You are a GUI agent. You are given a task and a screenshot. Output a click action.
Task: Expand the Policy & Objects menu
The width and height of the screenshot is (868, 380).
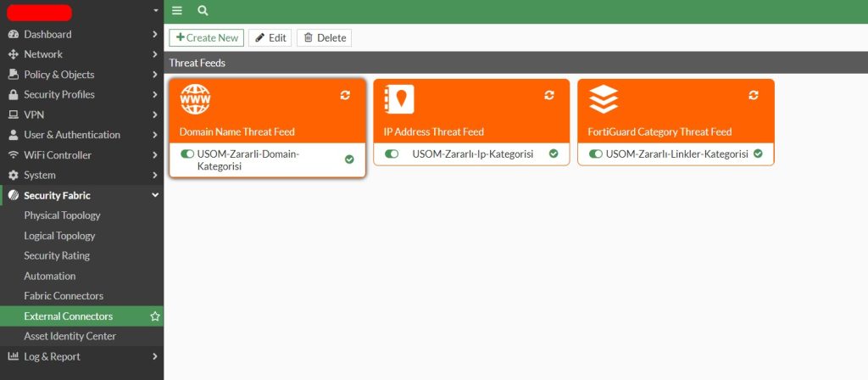81,75
